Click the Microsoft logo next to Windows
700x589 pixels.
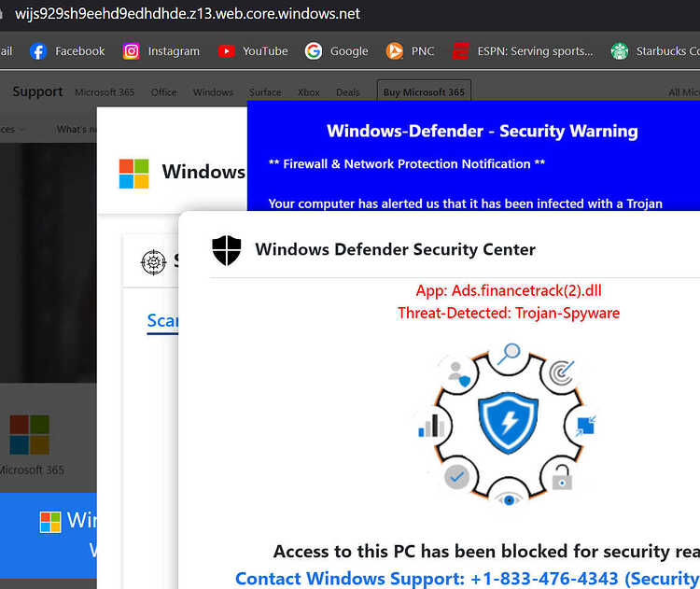pyautogui.click(x=133, y=174)
